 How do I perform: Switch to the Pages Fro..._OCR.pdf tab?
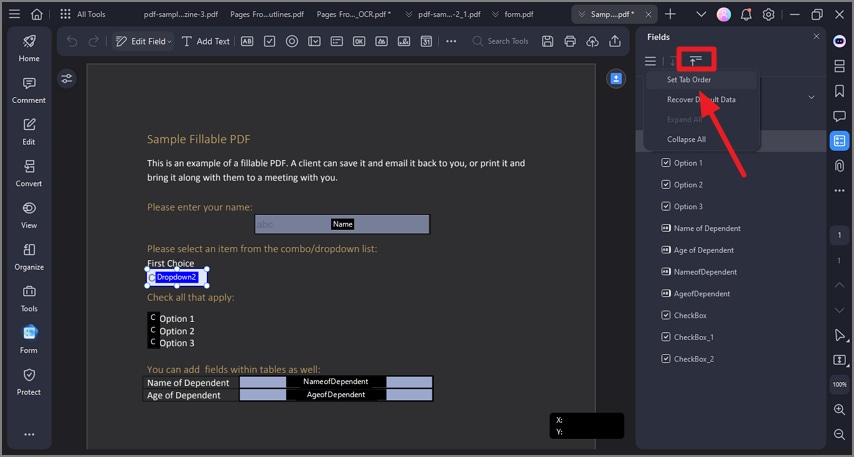tap(353, 15)
